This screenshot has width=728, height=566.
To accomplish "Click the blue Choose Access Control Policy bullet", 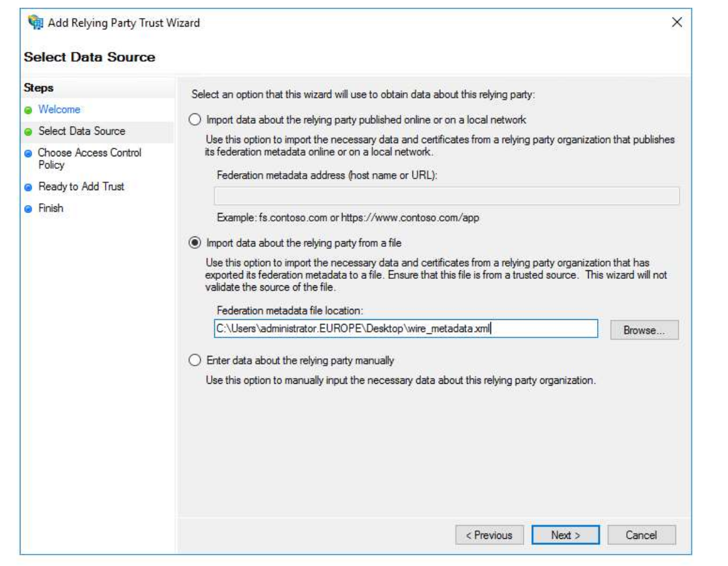I will click(x=28, y=154).
